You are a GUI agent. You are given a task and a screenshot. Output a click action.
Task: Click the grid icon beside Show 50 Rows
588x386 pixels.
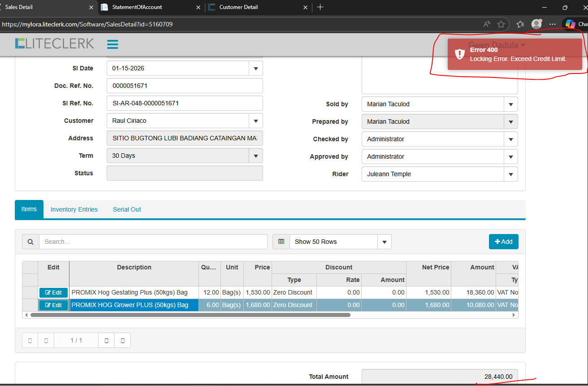pyautogui.click(x=281, y=242)
